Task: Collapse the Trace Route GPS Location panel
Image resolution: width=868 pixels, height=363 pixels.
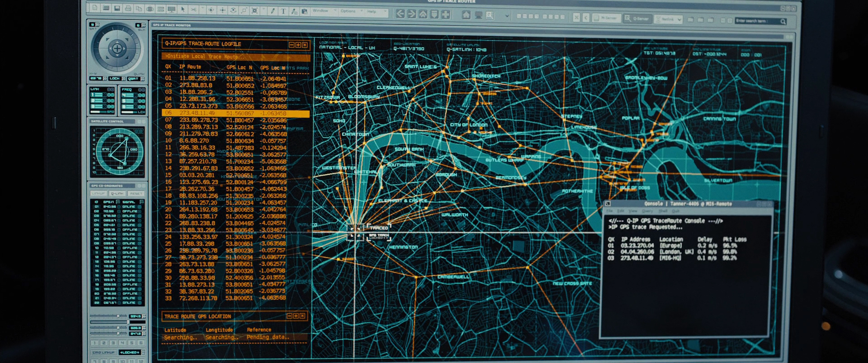Action: coord(289,316)
